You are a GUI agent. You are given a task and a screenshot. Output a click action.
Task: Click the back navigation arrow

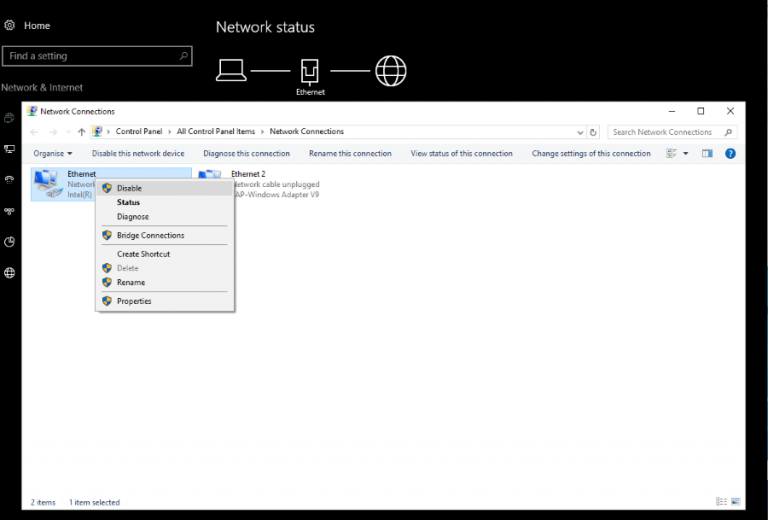click(x=34, y=132)
